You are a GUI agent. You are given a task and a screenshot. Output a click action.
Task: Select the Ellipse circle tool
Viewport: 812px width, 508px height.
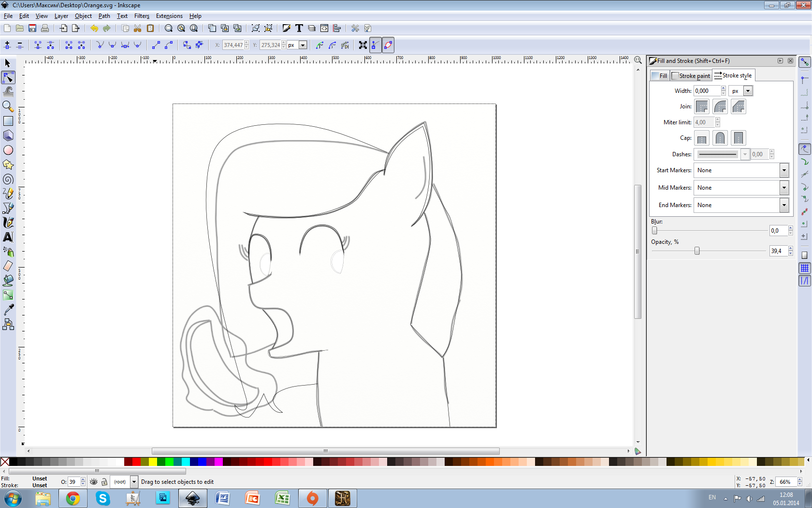(8, 150)
